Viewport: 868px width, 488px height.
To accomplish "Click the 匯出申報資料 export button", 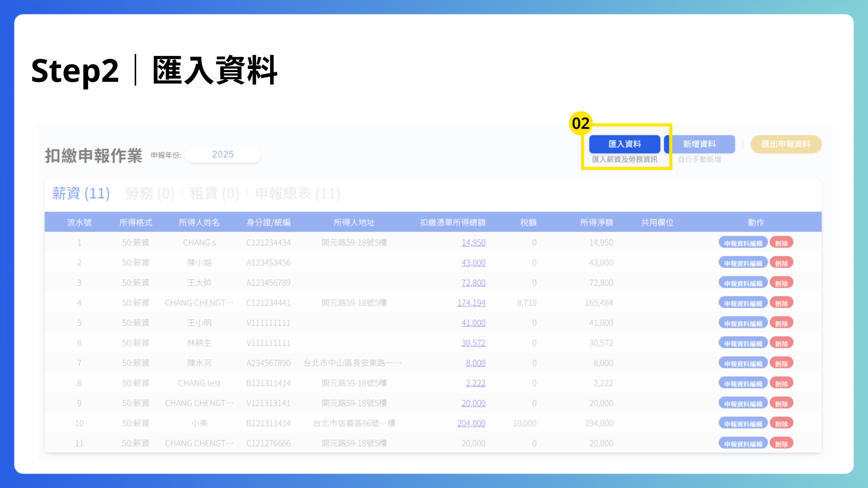I will pyautogui.click(x=786, y=144).
